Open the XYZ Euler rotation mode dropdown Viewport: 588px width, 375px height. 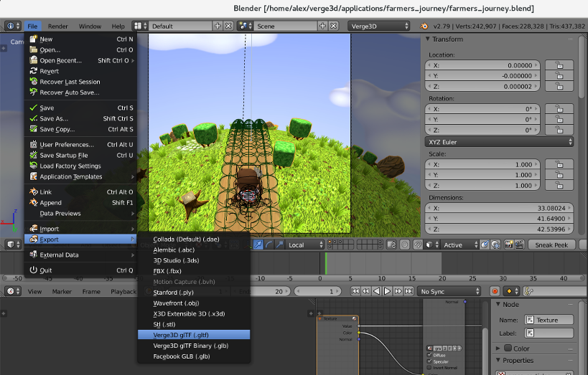499,142
